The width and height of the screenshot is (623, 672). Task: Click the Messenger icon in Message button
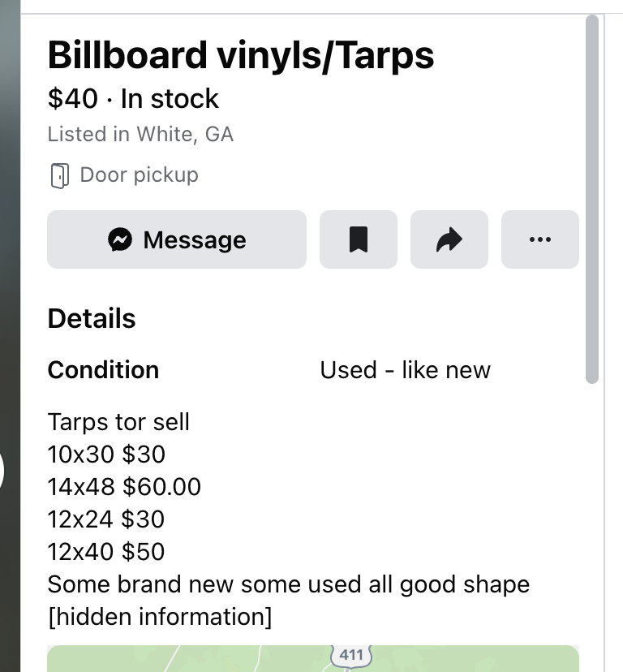pyautogui.click(x=120, y=239)
